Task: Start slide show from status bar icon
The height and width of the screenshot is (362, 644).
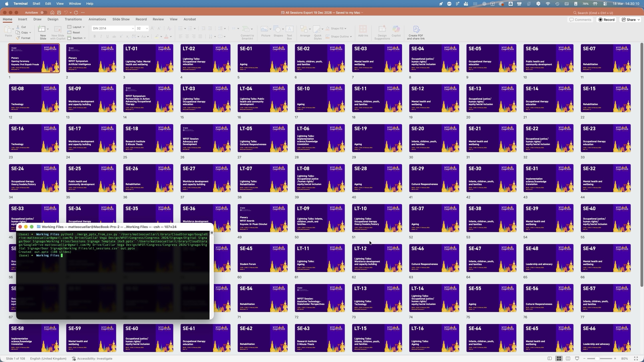Action: pyautogui.click(x=577, y=358)
